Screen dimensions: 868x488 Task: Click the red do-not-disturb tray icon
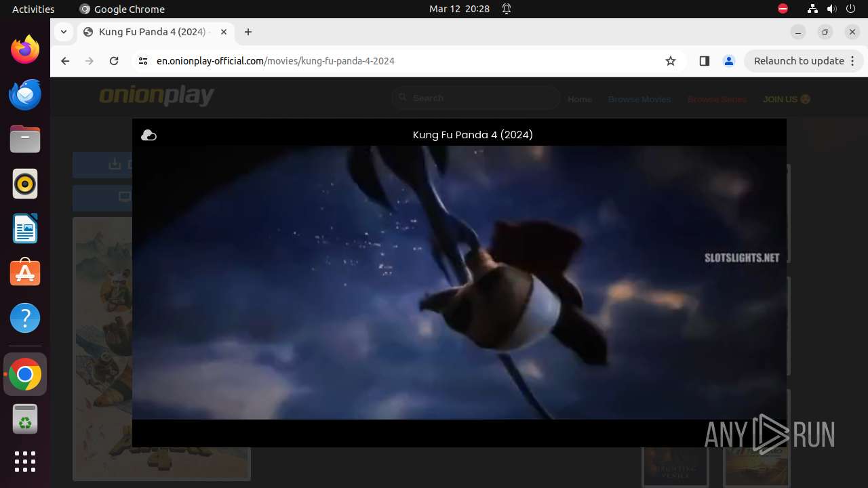click(x=783, y=9)
